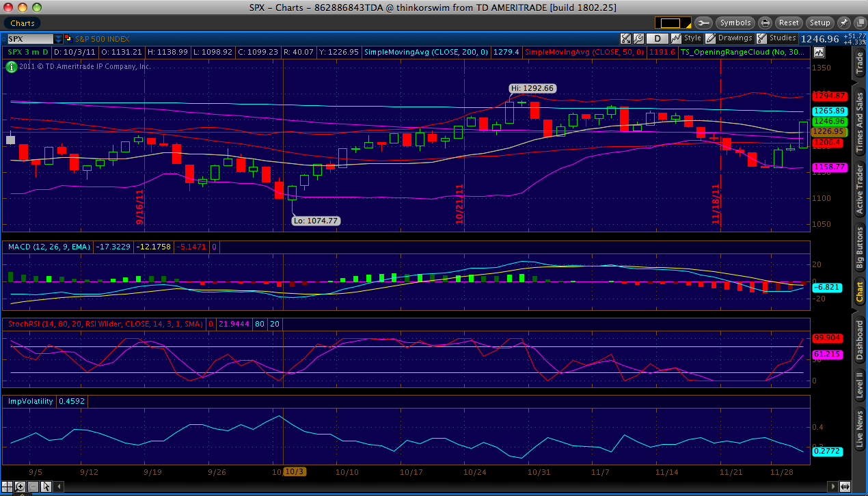Click the 10/21/11 expiration date marker
Viewport: 868px width, 496px height.
[460, 204]
